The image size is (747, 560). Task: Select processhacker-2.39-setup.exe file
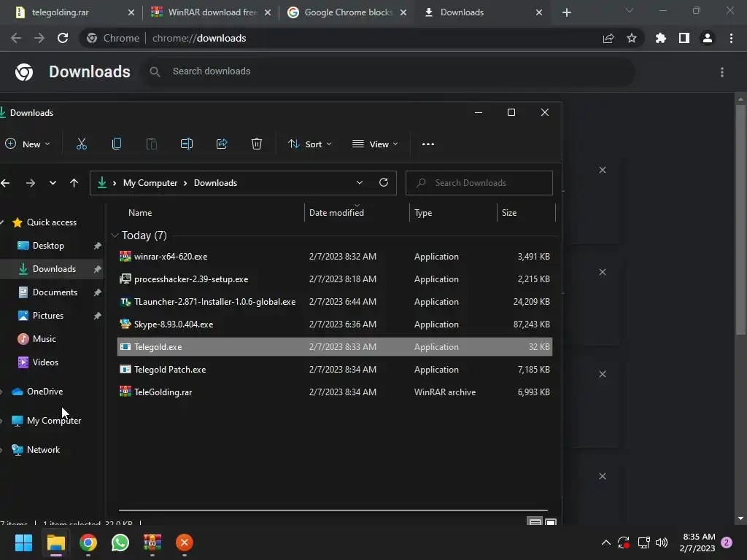click(334, 279)
